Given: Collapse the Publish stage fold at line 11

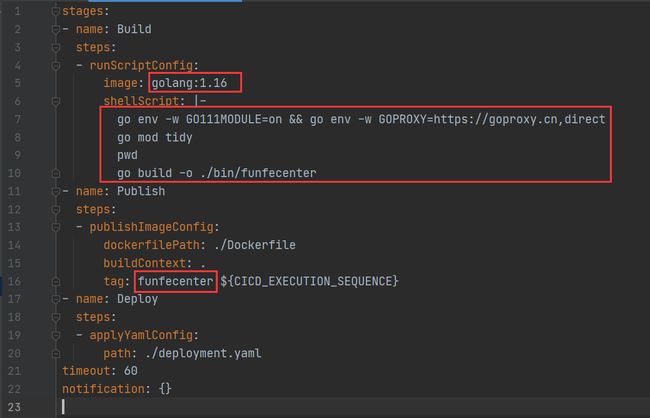Looking at the screenshot, I should (56, 192).
